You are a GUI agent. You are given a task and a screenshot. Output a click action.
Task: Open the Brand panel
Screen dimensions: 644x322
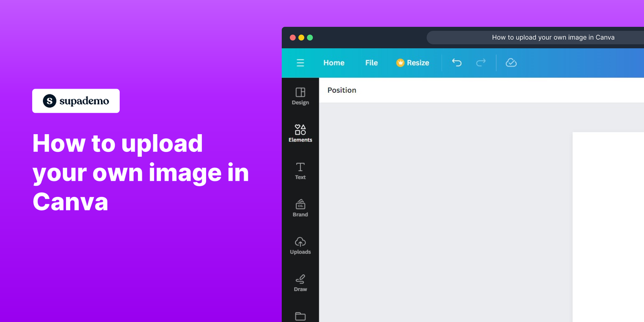pos(300,208)
